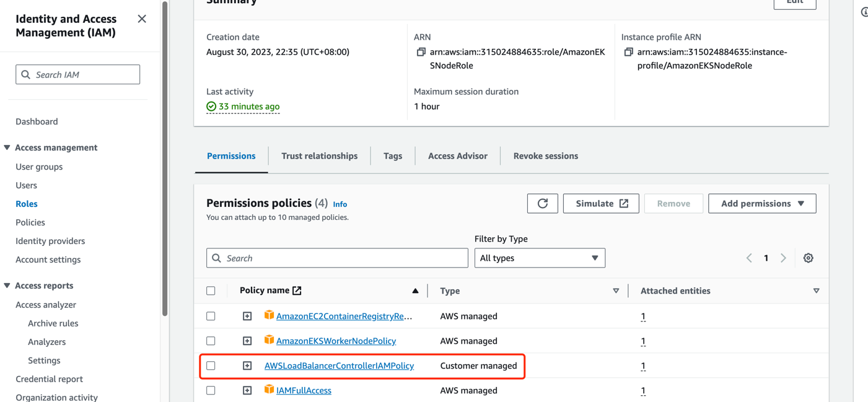
Task: Select the AmazonEKSWorkerNodePolicy checkbox
Action: coord(211,341)
